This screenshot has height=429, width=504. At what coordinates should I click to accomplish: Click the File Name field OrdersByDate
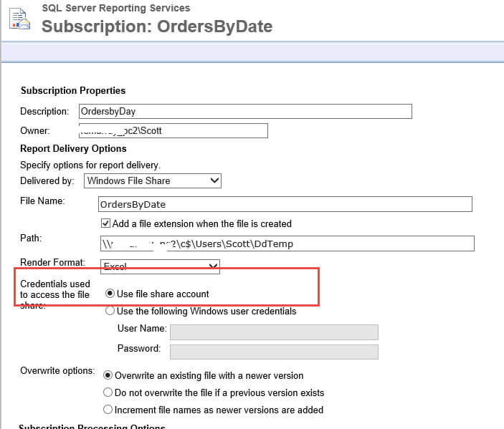[x=285, y=204]
